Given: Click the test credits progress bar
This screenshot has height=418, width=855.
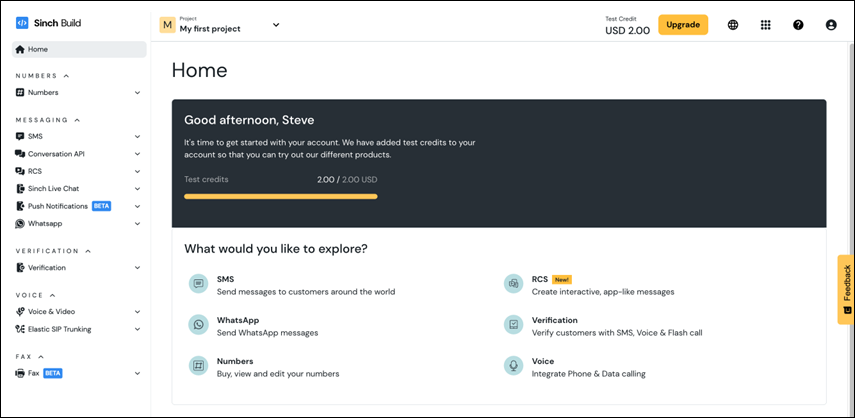Looking at the screenshot, I should click(281, 197).
